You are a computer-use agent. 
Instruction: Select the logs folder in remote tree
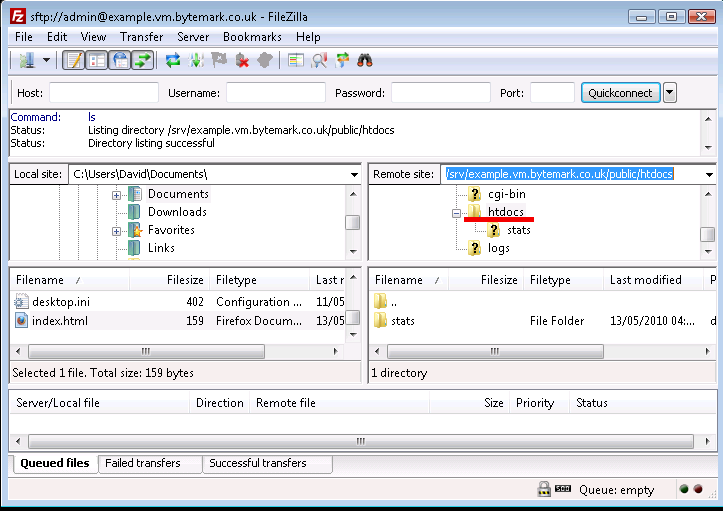tap(498, 248)
